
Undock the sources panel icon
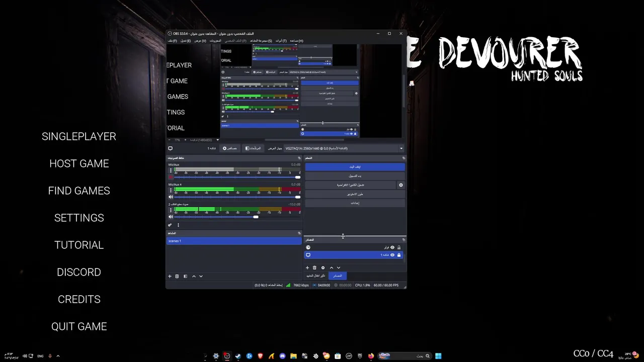point(404,240)
